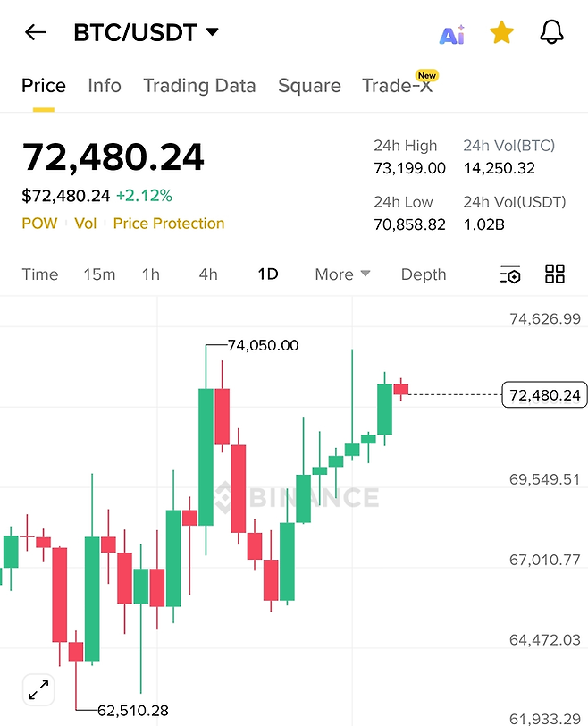Tap the POW tag link
The width and height of the screenshot is (588, 726).
tap(39, 224)
